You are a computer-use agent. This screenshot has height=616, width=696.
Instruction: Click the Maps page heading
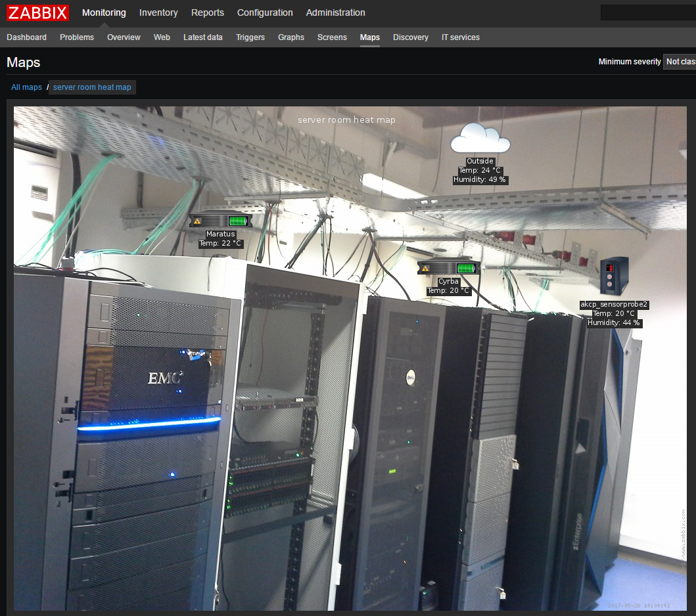(x=24, y=62)
